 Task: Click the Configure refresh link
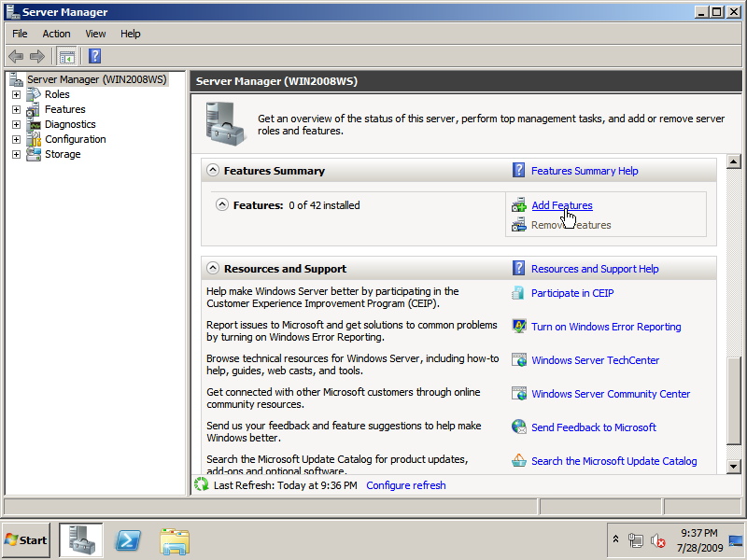(406, 485)
